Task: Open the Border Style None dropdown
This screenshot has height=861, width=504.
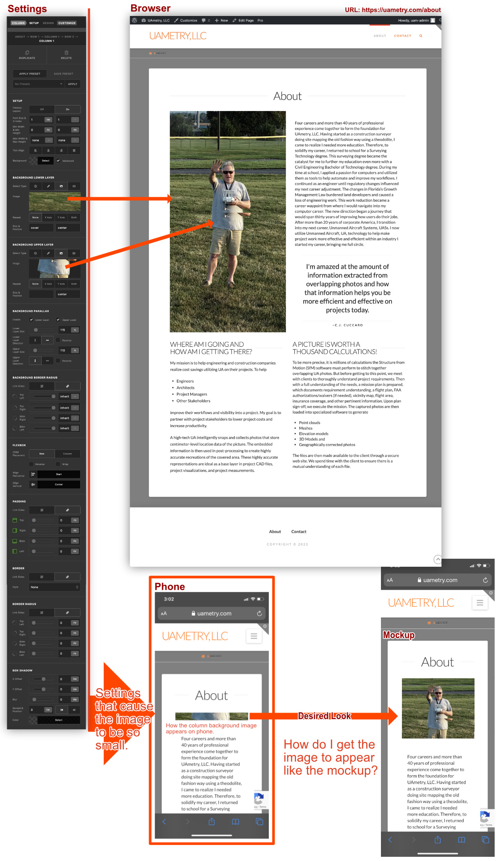Action: pyautogui.click(x=55, y=587)
